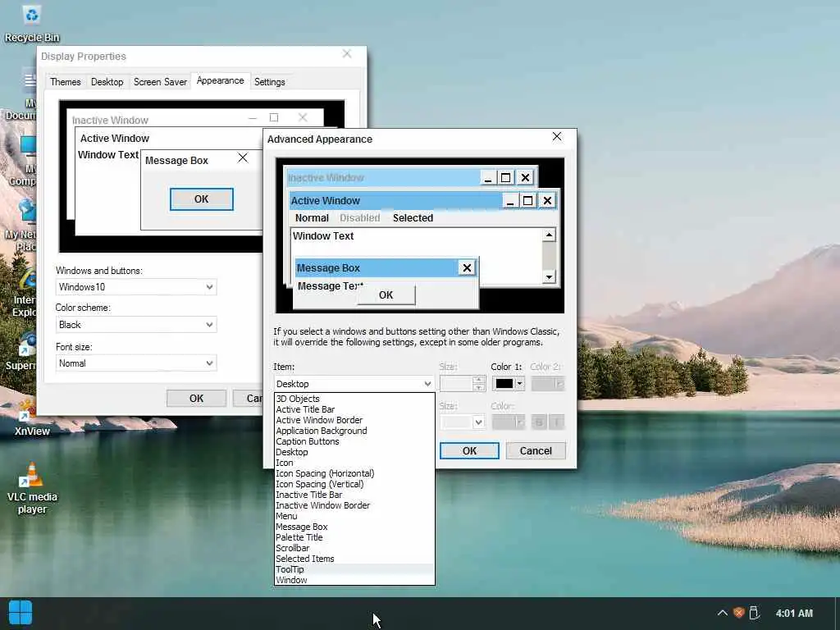Select Icon from the item list
Screen dimensions: 840x630
coord(354,463)
